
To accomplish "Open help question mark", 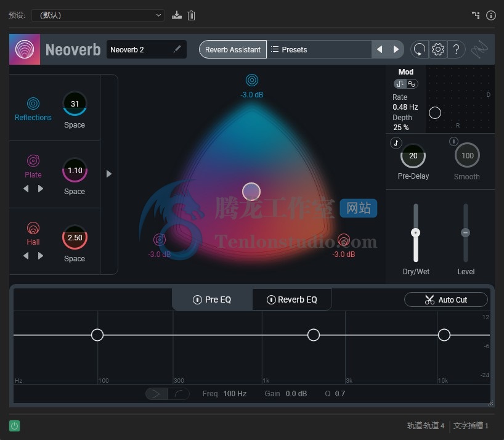I will (x=456, y=49).
